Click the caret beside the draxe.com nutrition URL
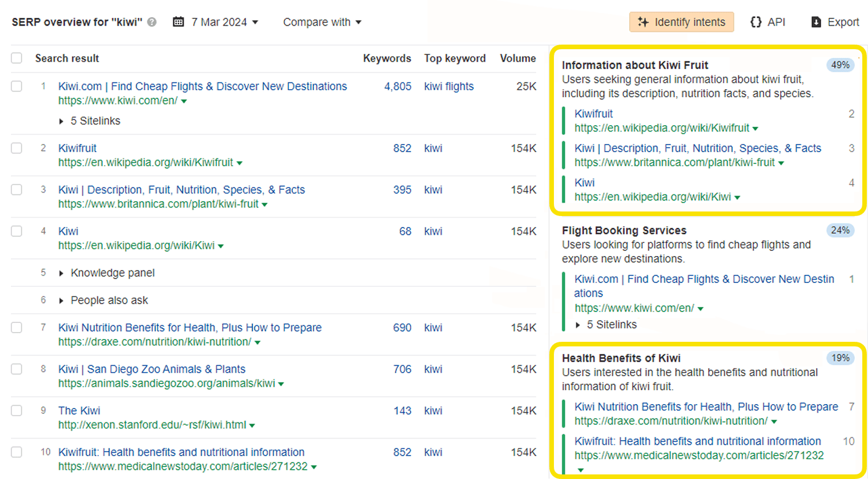 [x=257, y=342]
